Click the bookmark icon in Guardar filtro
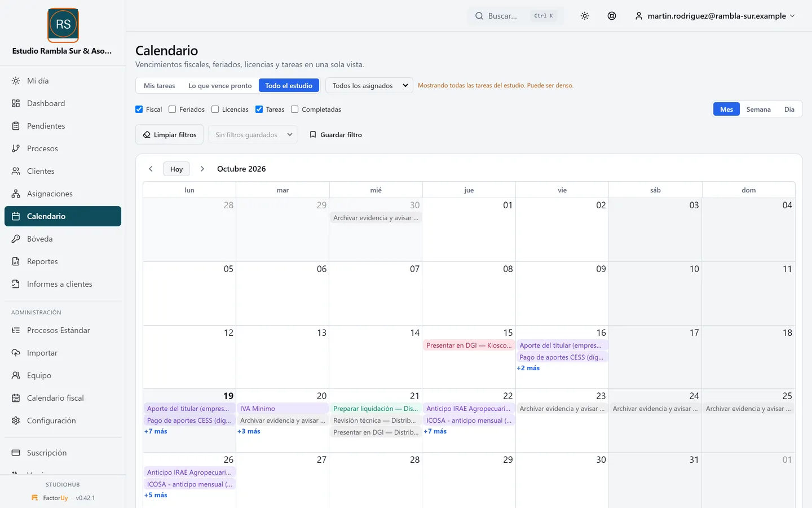This screenshot has width=812, height=508. click(313, 134)
